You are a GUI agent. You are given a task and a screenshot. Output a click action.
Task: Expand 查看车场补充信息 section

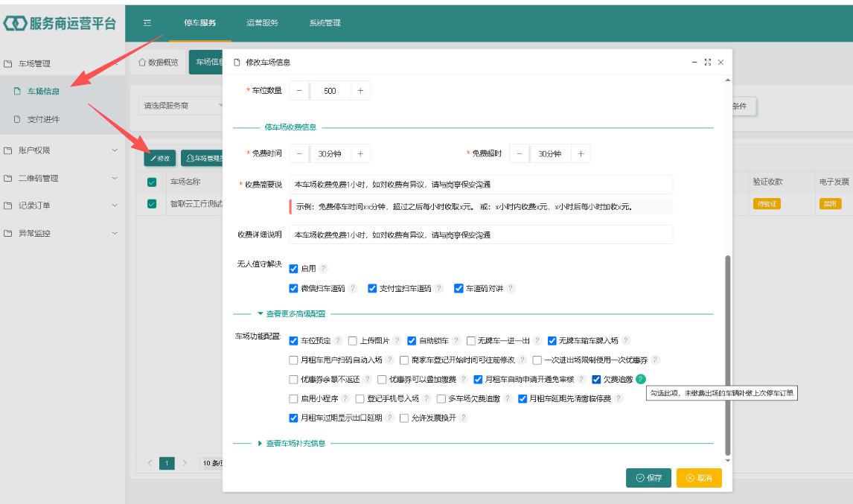click(292, 444)
